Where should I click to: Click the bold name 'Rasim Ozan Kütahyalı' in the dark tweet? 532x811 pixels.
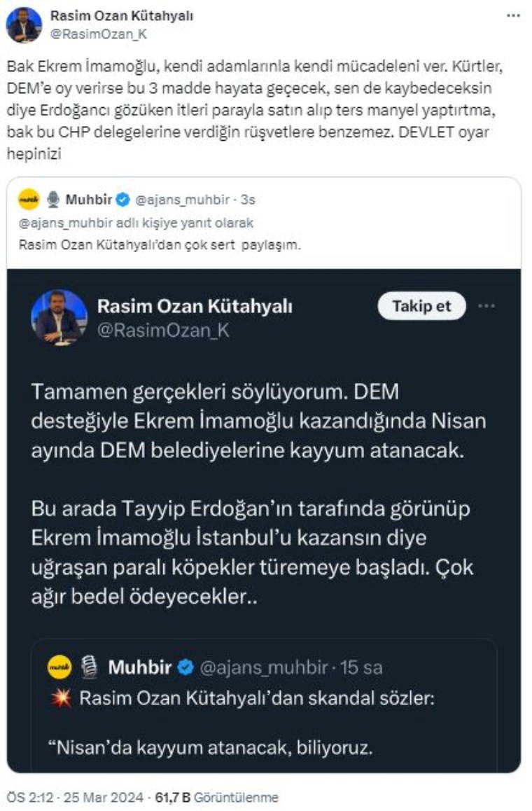pos(195,306)
